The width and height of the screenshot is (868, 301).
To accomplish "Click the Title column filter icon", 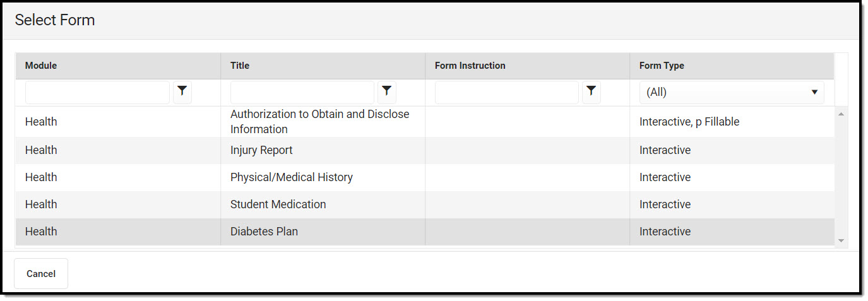I will 387,92.
